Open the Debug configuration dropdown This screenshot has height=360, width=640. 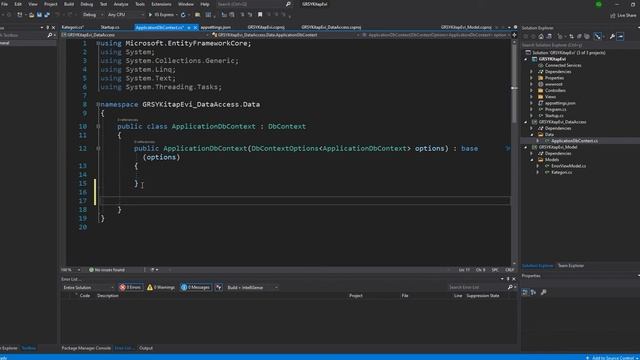point(93,15)
